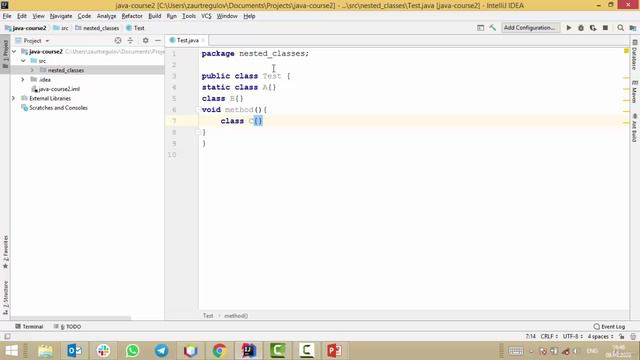
Task: Open the Ant Build side panel
Action: (x=635, y=128)
